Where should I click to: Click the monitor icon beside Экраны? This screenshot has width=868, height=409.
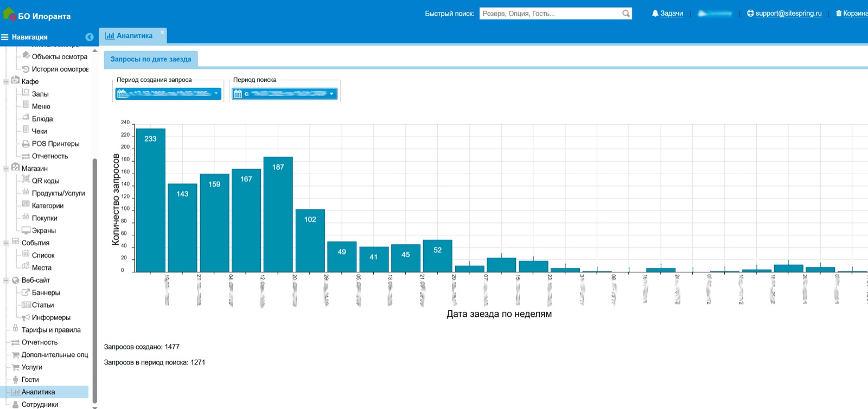pyautogui.click(x=25, y=231)
